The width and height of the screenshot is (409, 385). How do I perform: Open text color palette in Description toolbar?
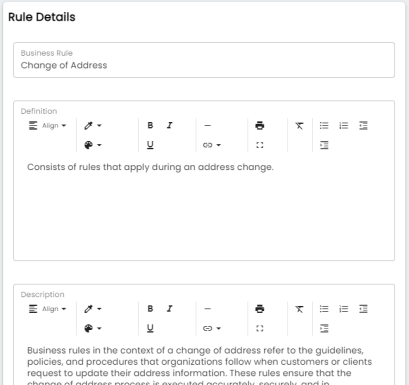tap(93, 328)
